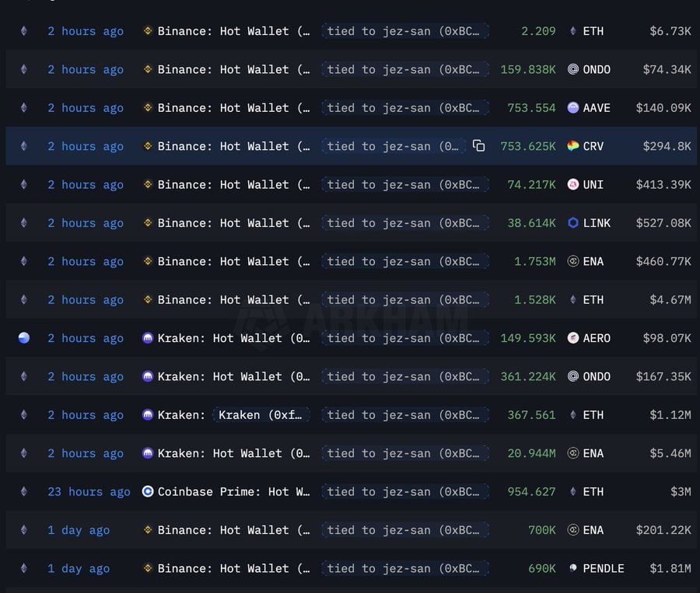Click the AAVE token icon
The width and height of the screenshot is (700, 593).
click(x=573, y=108)
